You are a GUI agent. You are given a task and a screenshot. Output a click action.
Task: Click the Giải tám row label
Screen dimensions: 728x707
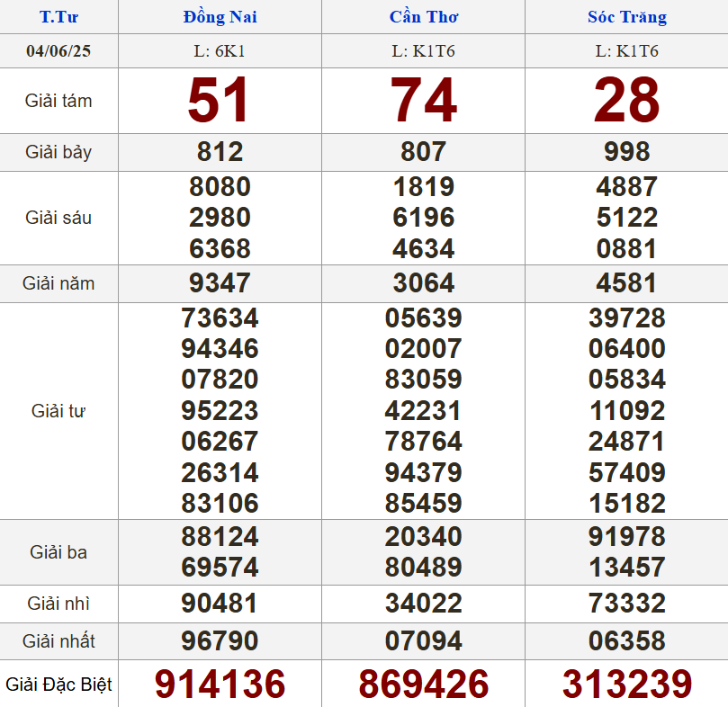[x=58, y=101]
